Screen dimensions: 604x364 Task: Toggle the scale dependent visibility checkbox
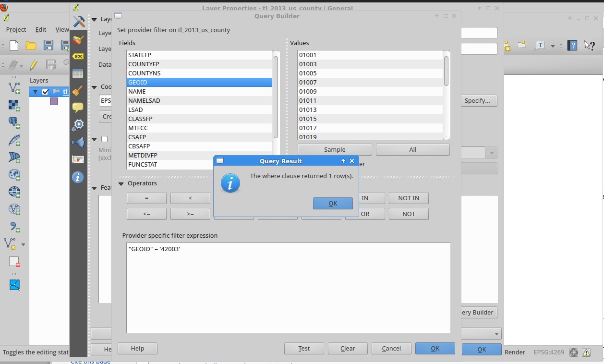click(x=104, y=139)
